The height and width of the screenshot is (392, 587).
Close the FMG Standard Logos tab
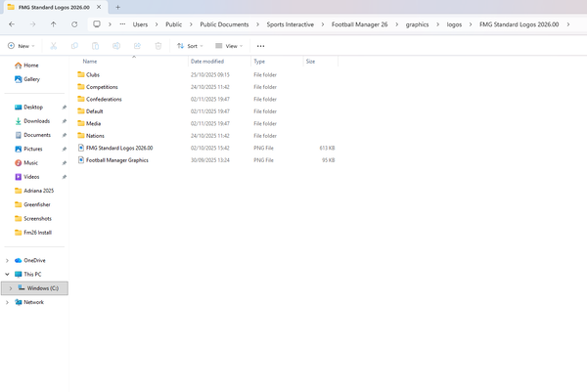99,7
